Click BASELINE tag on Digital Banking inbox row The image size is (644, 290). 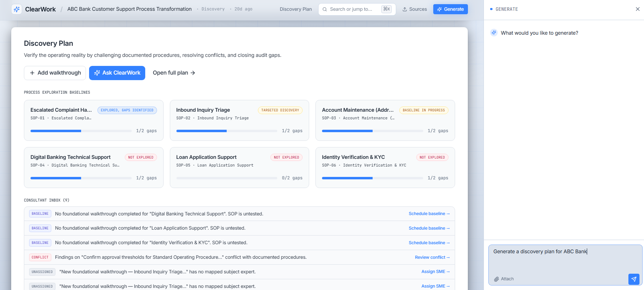point(40,214)
